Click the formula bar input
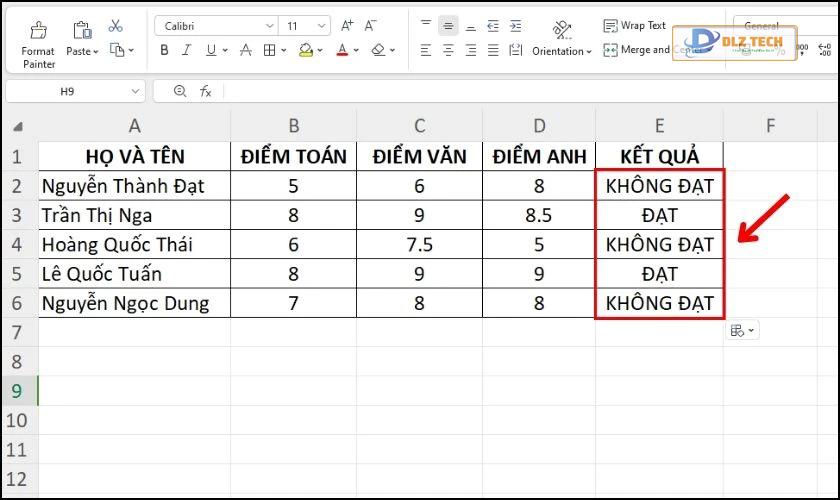This screenshot has width=840, height=500. pos(530,91)
